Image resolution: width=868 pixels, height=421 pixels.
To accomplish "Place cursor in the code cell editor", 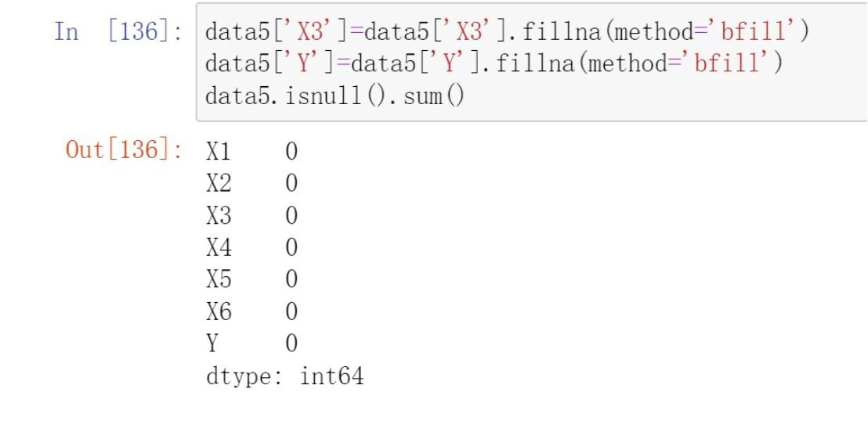I will click(531, 62).
